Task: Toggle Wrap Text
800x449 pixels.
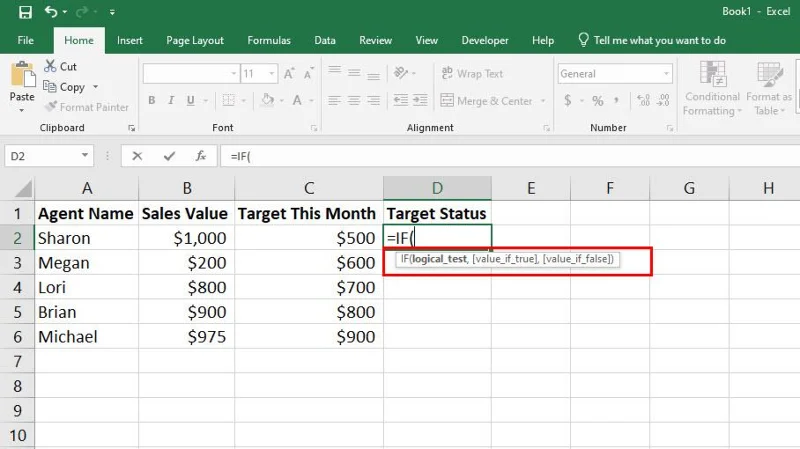Action: pos(472,73)
